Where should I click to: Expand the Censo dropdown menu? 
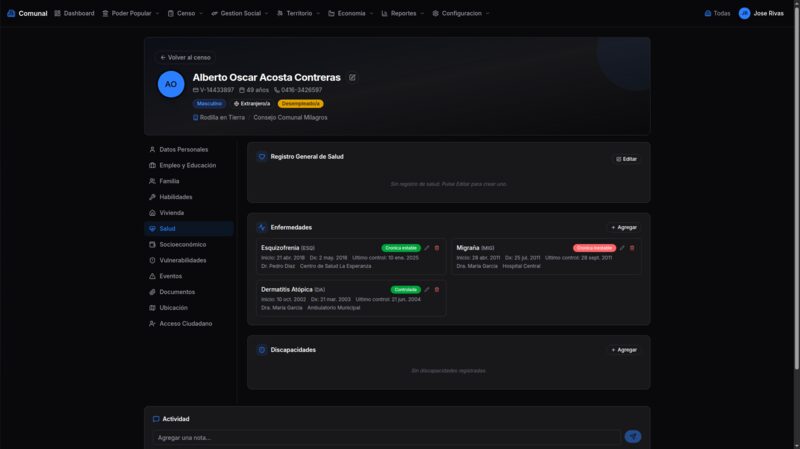(185, 13)
